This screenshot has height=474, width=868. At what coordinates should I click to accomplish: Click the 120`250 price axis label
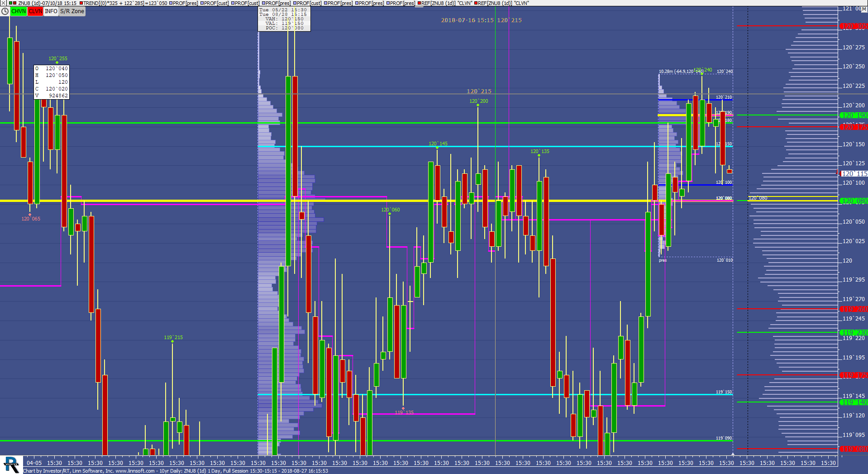point(854,67)
